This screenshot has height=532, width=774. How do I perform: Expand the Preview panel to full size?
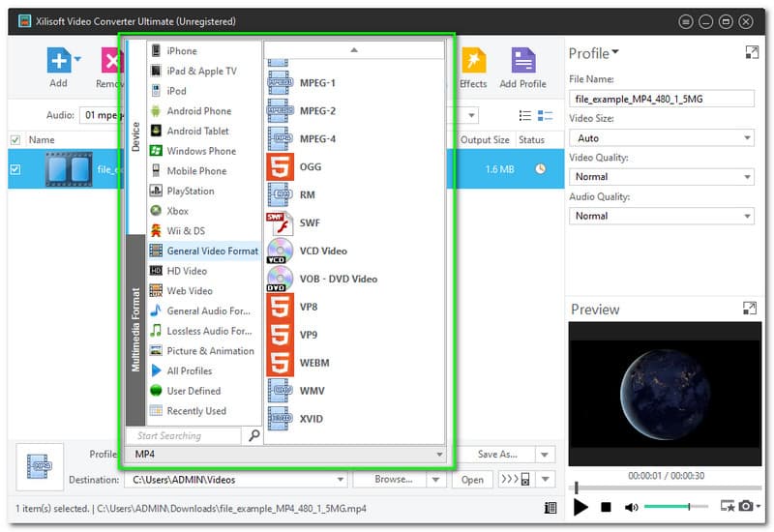pyautogui.click(x=750, y=309)
